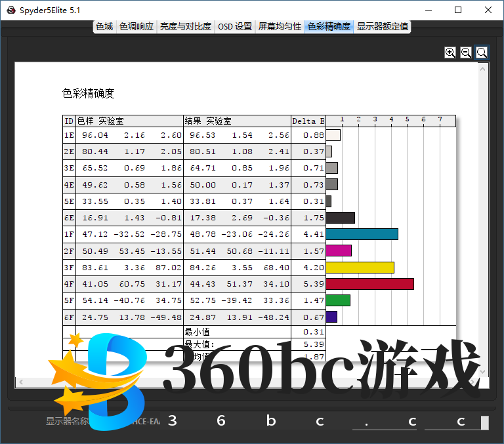
Task: Switch to the 色调响应 tab
Action: pyautogui.click(x=136, y=27)
